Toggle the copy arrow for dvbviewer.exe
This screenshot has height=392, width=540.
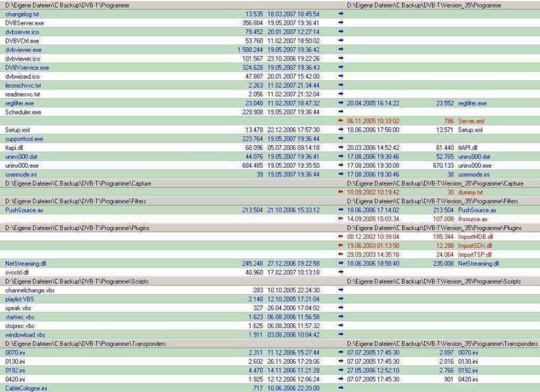[x=341, y=50]
